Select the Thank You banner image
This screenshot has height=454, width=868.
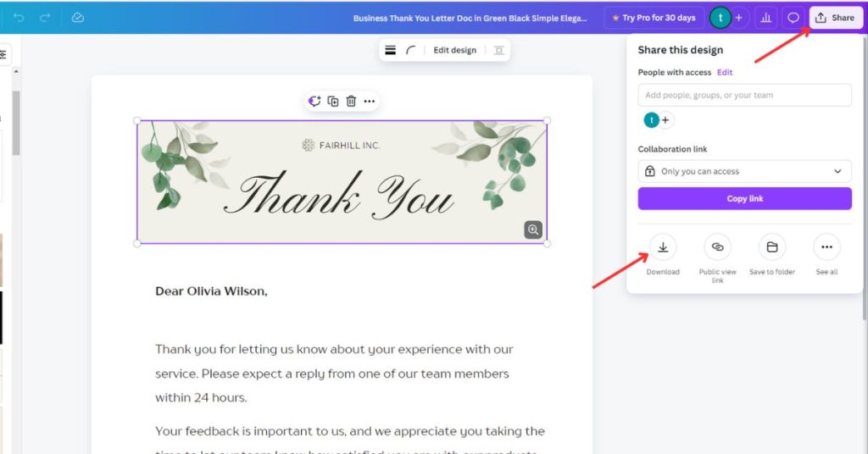pyautogui.click(x=342, y=182)
